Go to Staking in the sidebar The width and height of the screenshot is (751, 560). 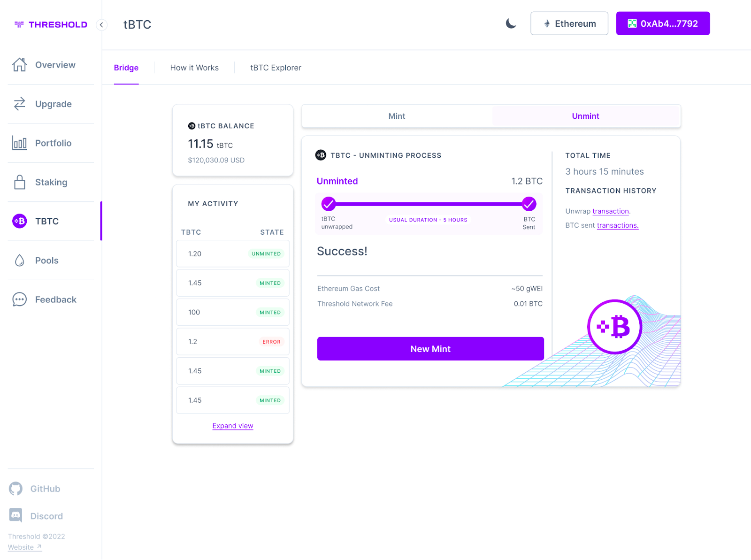pyautogui.click(x=51, y=182)
